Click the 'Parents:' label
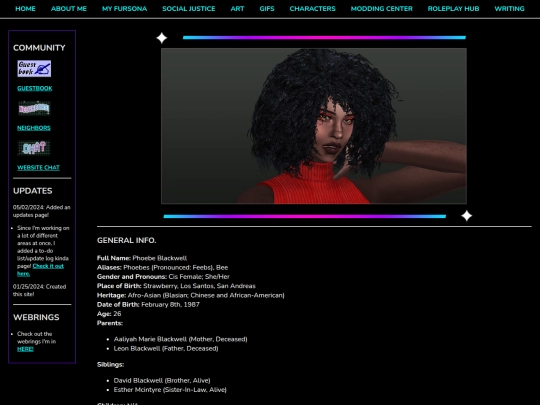The width and height of the screenshot is (540, 405). [x=110, y=323]
